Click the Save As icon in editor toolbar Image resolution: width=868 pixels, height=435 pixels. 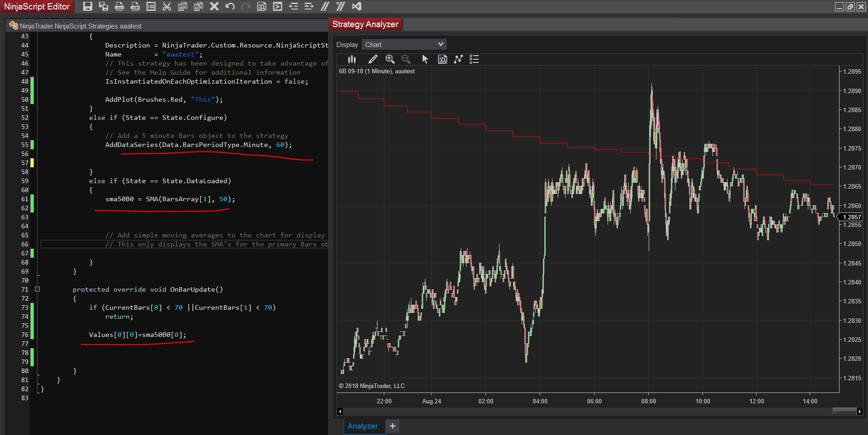click(x=104, y=6)
